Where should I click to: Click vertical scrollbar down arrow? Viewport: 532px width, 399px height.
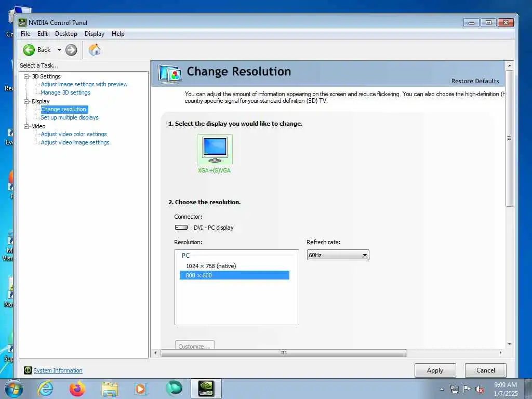point(509,344)
